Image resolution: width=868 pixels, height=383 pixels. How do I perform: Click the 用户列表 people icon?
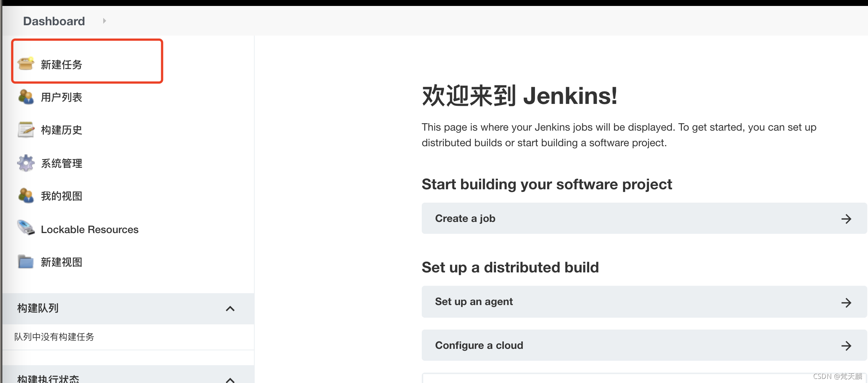(26, 97)
